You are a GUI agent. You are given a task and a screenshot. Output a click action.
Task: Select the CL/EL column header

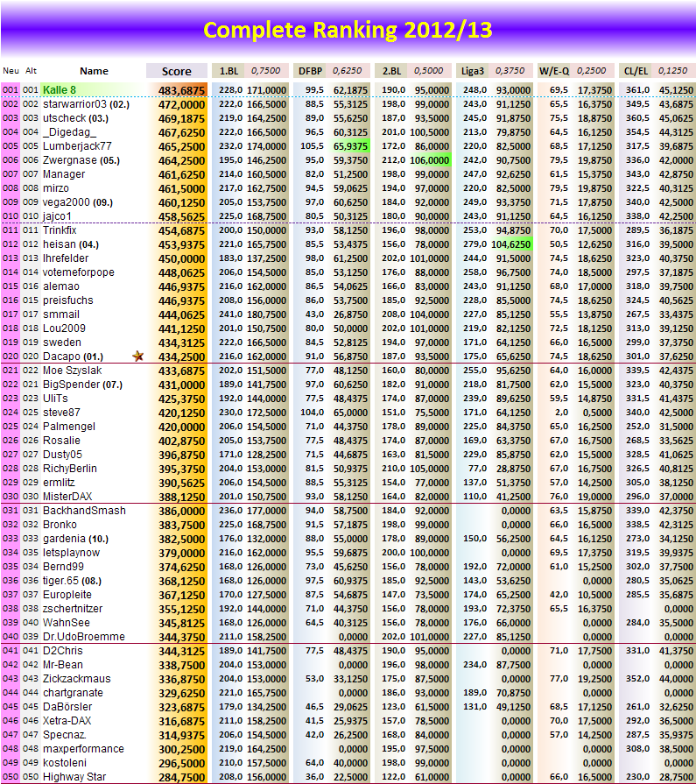click(634, 71)
